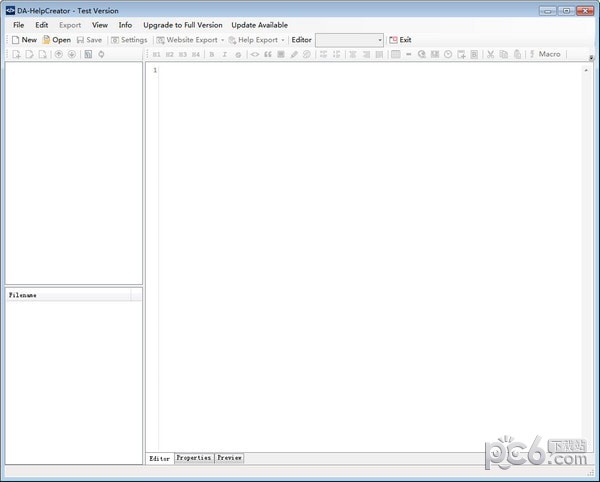This screenshot has width=600, height=482.
Task: Click the pencil highlight icon
Action: click(x=294, y=54)
